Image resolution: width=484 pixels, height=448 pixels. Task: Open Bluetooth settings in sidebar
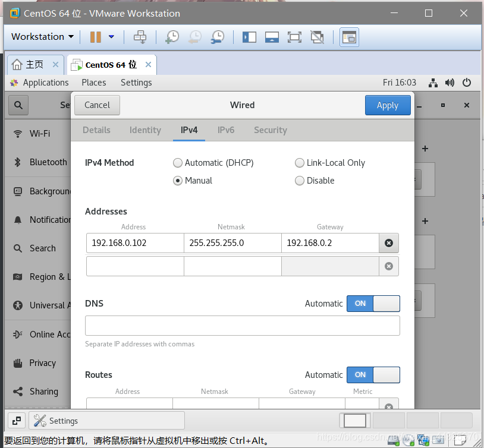[37, 162]
